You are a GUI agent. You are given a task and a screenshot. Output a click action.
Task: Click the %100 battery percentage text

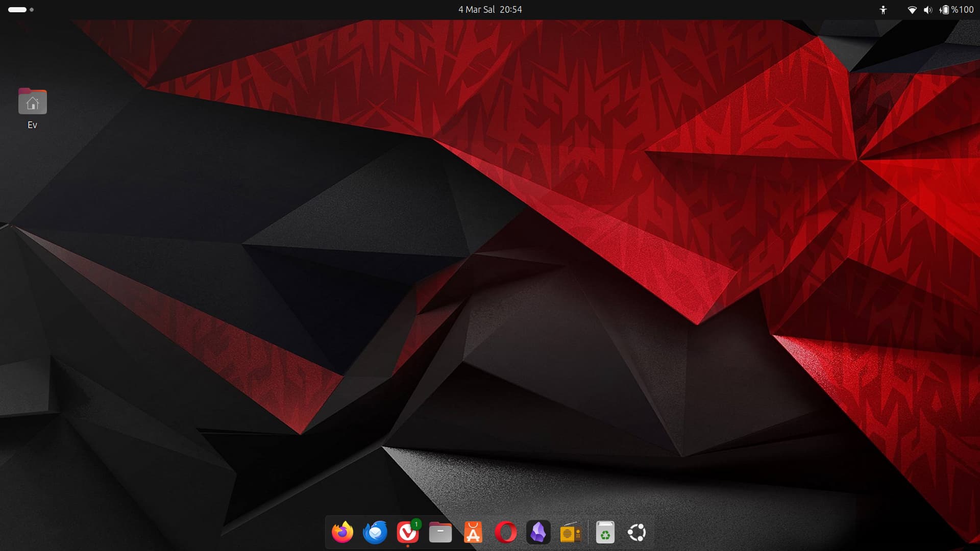coord(963,10)
